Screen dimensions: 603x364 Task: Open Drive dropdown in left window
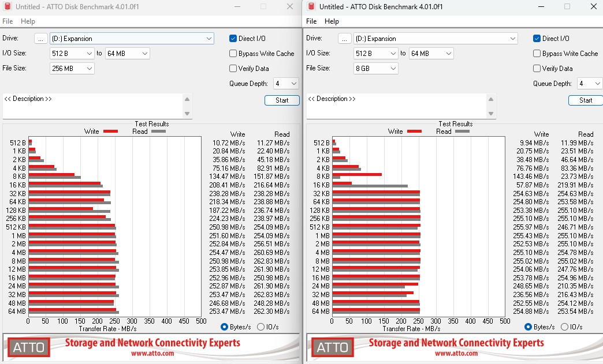(132, 39)
